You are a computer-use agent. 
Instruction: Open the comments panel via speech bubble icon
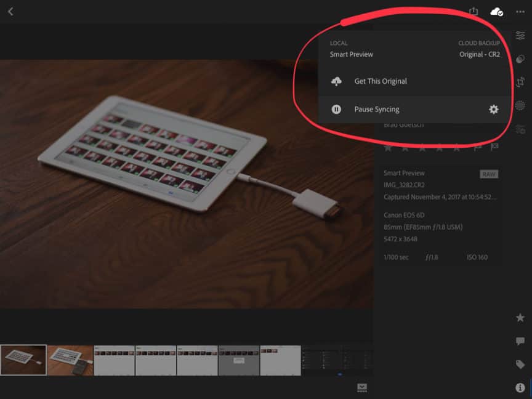pyautogui.click(x=520, y=341)
